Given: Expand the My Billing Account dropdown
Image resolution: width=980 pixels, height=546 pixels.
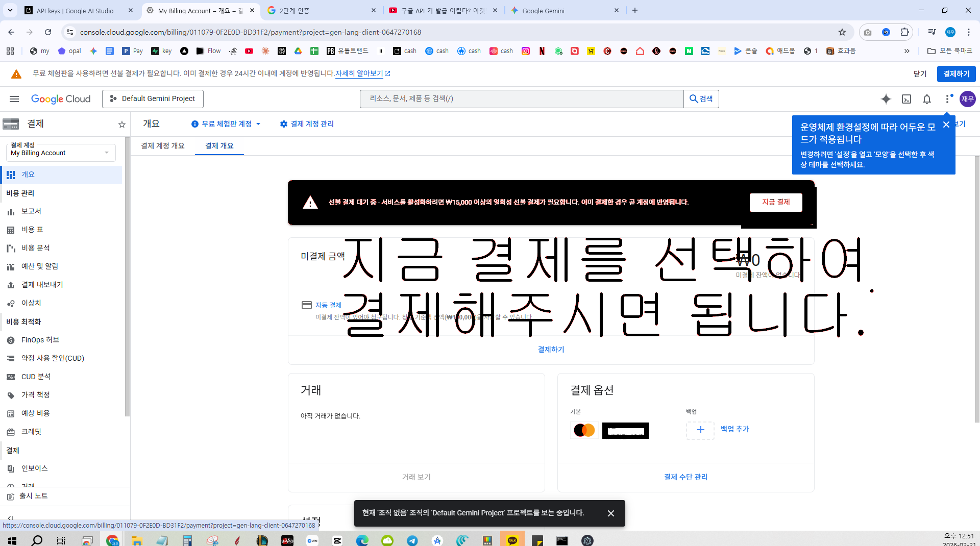Looking at the screenshot, I should click(x=61, y=153).
